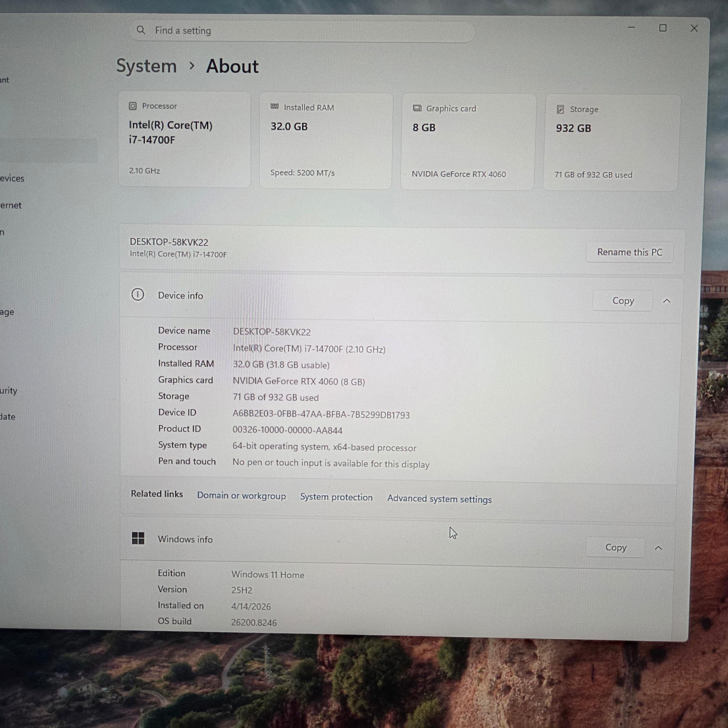Click the 'Related links' label
Image resolution: width=728 pixels, height=728 pixels.
(x=156, y=494)
